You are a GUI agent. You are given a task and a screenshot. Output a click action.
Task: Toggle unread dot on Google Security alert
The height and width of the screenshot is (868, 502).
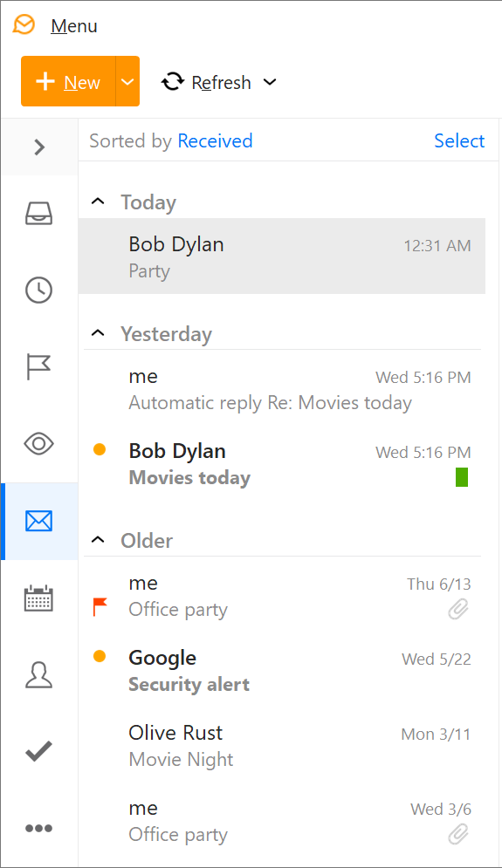[x=100, y=656]
